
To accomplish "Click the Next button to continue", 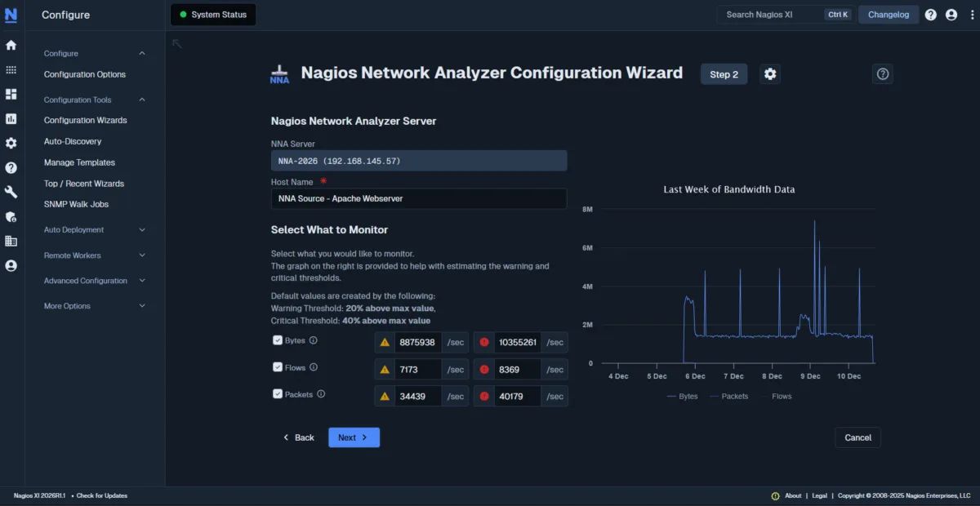I will coord(353,437).
